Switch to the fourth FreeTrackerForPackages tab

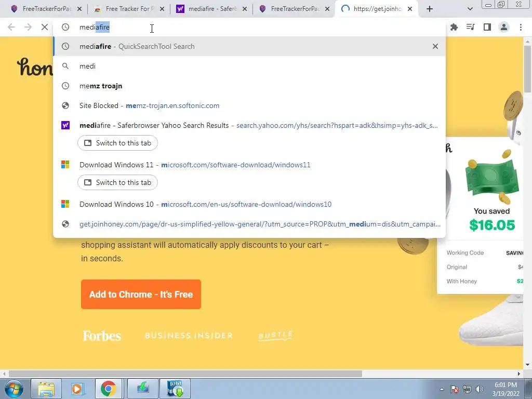[x=295, y=9]
